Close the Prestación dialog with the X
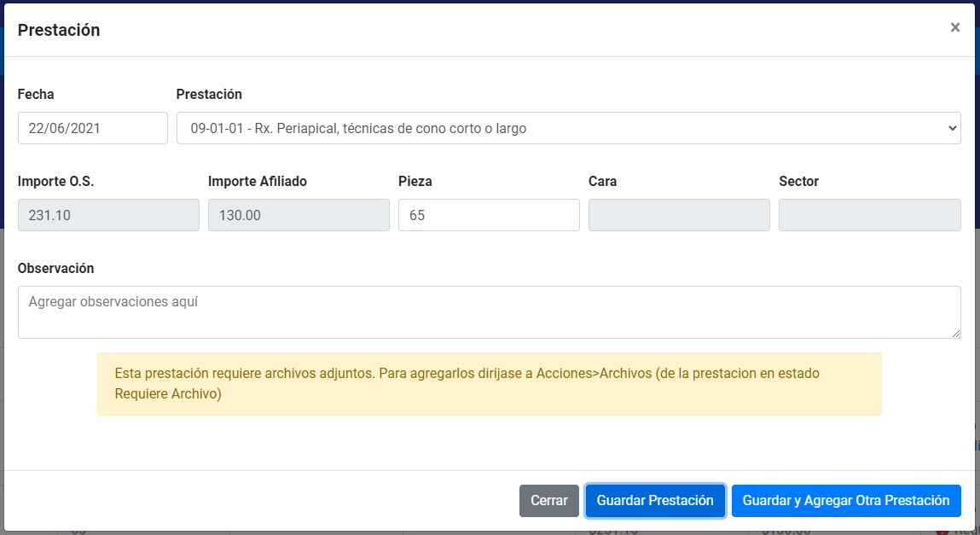The image size is (980, 535). pos(954,27)
